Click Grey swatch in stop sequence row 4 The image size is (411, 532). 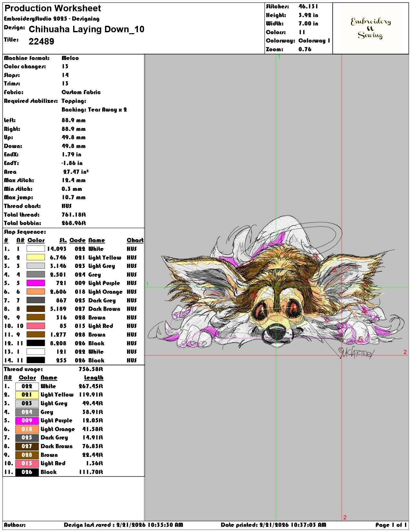(35, 275)
